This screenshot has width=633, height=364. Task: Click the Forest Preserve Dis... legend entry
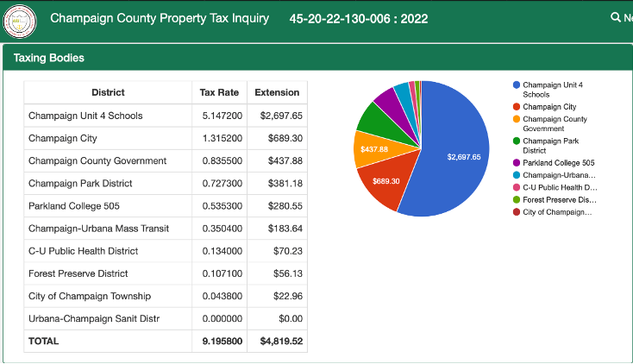click(x=555, y=199)
